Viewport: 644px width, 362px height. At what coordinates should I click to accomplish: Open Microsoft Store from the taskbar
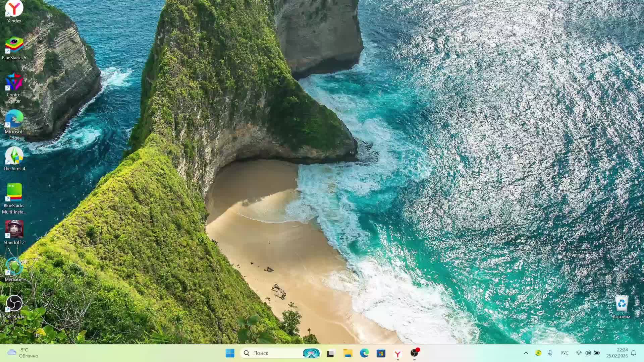[x=381, y=353]
